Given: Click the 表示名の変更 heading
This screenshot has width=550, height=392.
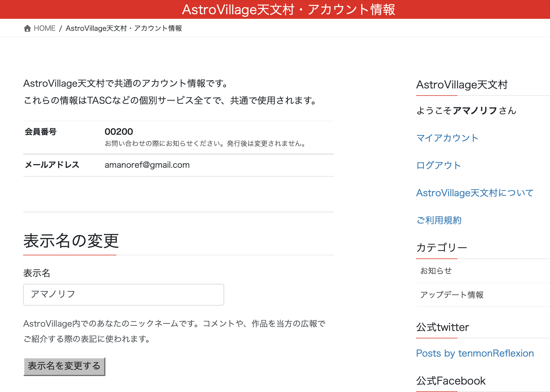Looking at the screenshot, I should [71, 241].
